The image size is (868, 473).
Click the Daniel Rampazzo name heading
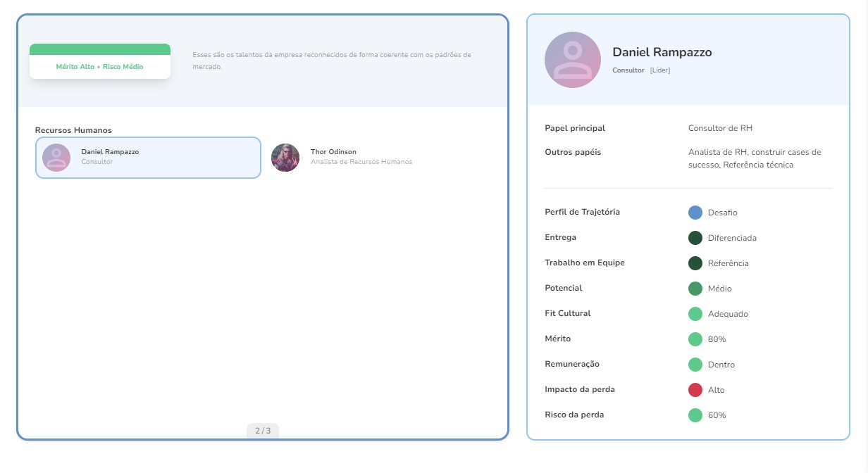[x=662, y=52]
